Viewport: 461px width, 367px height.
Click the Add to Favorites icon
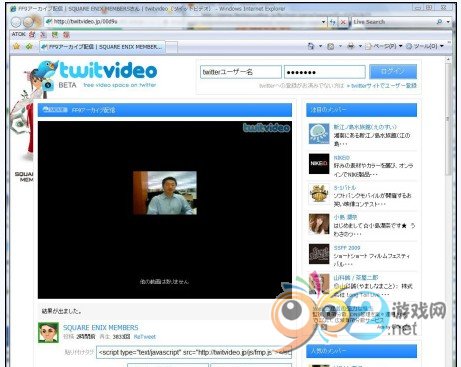click(29, 46)
